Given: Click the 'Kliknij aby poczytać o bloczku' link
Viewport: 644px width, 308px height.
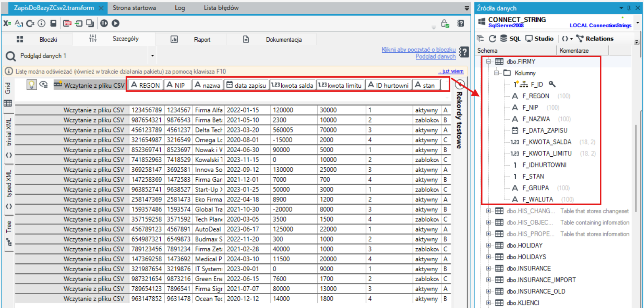Looking at the screenshot, I should pos(419,49).
